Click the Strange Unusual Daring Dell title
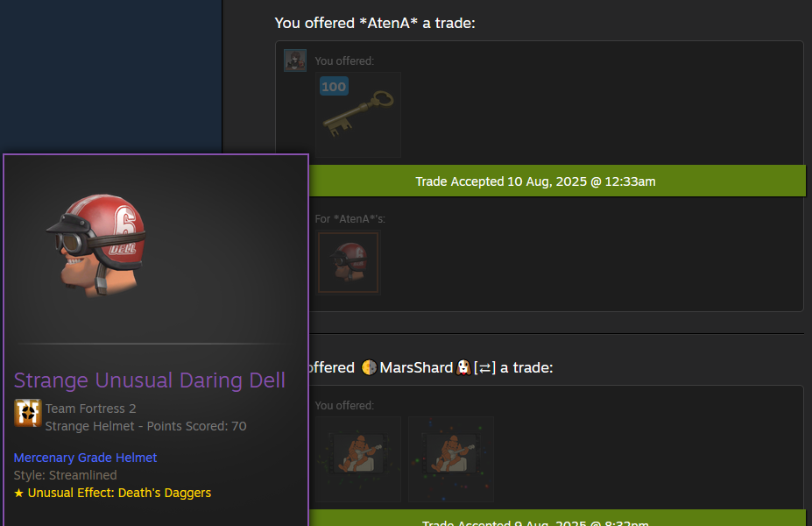The height and width of the screenshot is (526, 812). coord(149,380)
